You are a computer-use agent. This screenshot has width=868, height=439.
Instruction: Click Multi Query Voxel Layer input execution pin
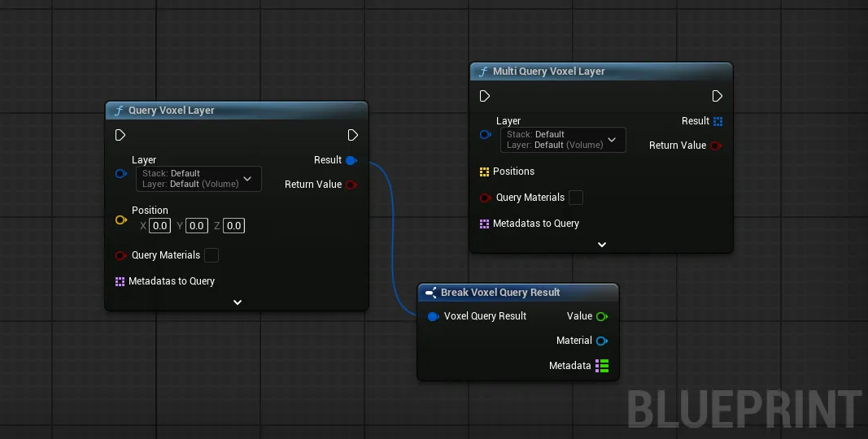coord(485,96)
